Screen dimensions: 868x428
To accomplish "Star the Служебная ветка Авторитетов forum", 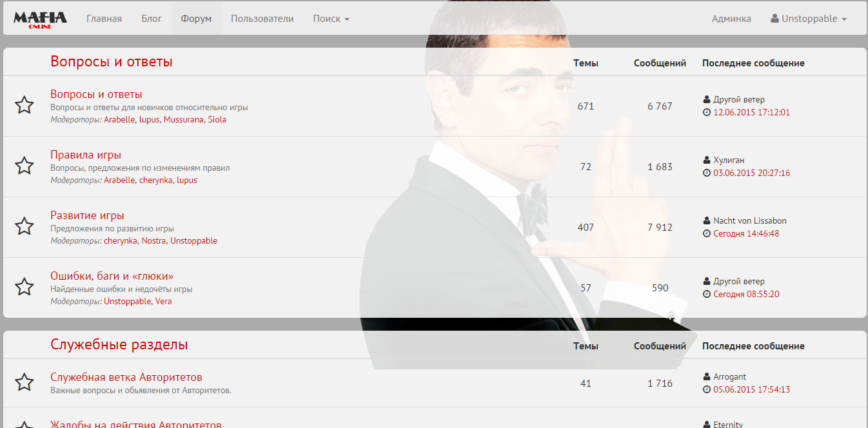I will [x=25, y=382].
